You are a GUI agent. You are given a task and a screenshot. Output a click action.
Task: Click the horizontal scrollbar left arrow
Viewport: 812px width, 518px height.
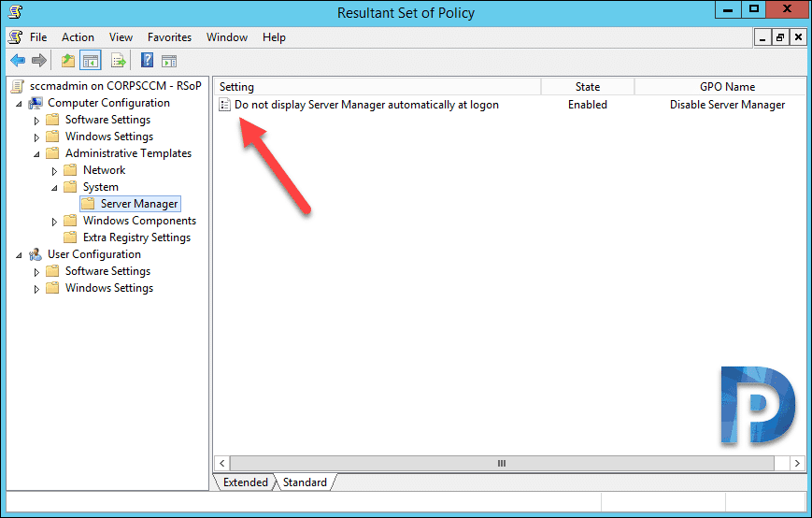(x=222, y=463)
